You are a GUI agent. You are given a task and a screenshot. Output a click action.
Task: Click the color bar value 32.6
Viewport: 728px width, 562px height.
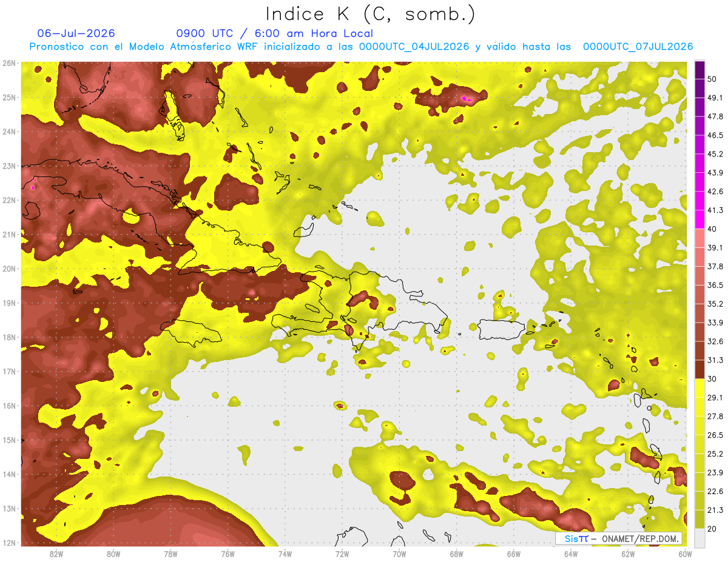click(715, 341)
